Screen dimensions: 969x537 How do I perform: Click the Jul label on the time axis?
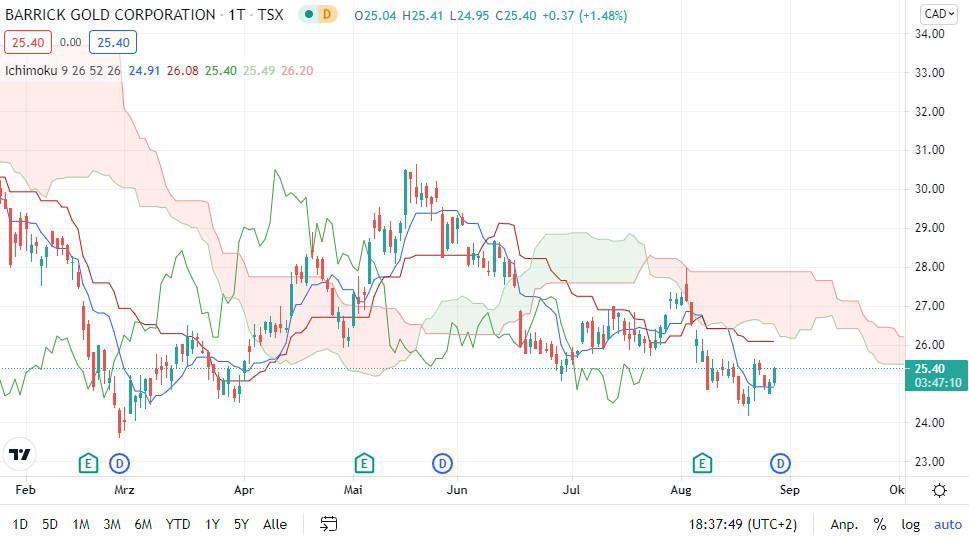[x=572, y=490]
